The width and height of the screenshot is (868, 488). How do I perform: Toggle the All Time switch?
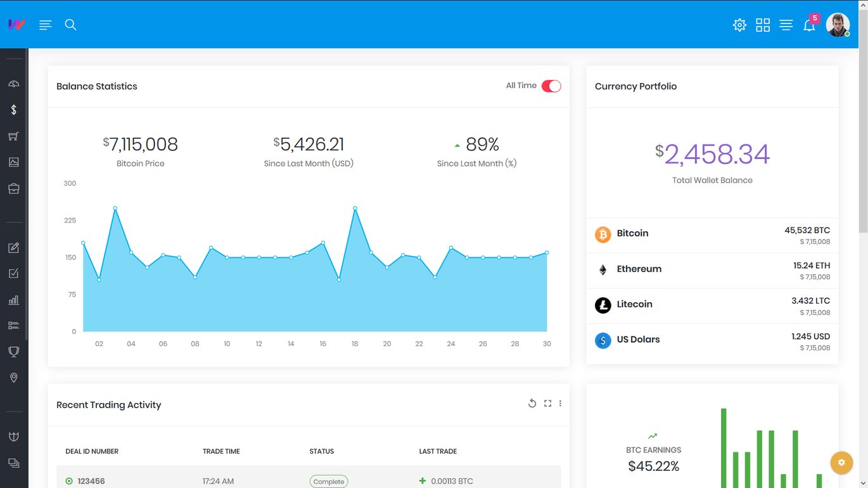551,86
